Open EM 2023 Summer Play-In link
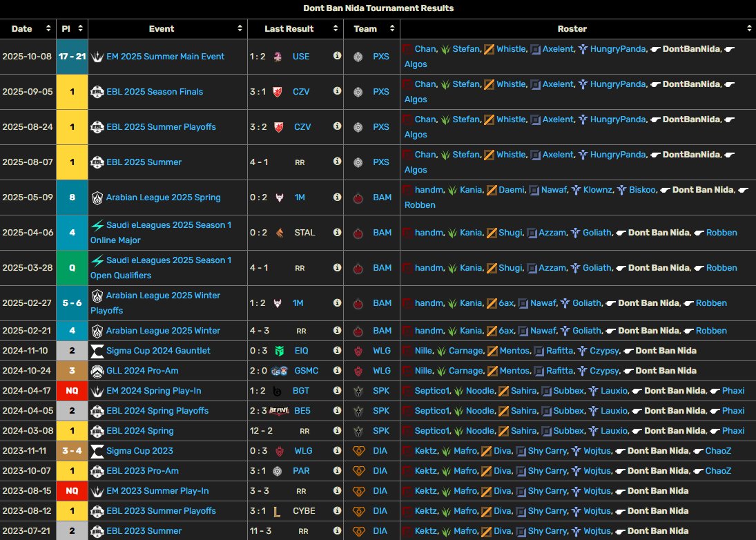Image resolution: width=756 pixels, height=540 pixels. (157, 491)
